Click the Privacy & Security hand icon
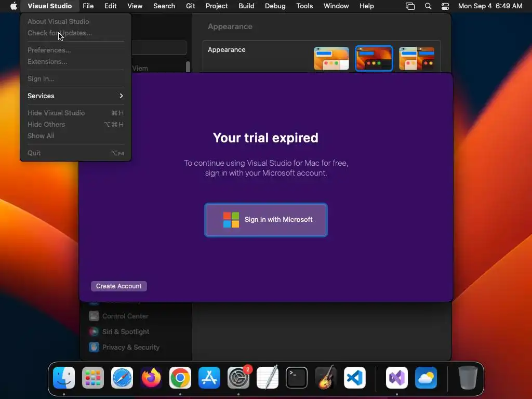This screenshot has height=399, width=532. (94, 347)
